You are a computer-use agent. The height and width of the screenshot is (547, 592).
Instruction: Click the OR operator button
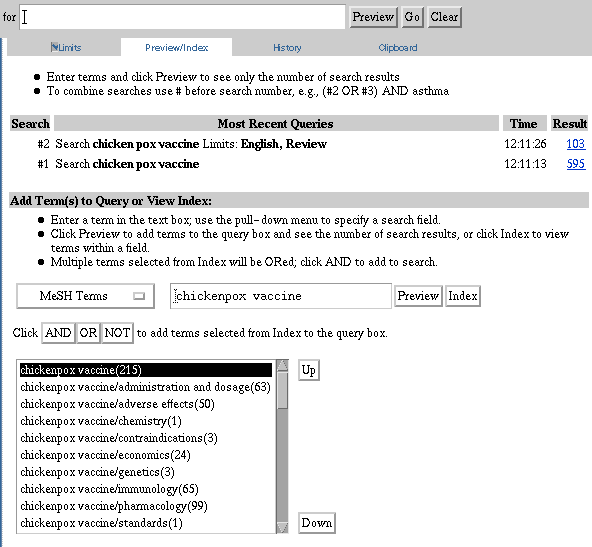88,333
